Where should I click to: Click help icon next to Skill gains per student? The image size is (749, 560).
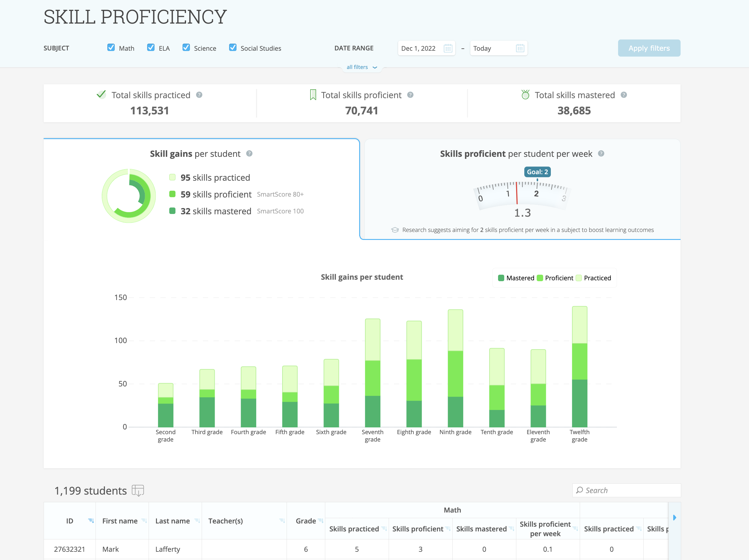pyautogui.click(x=249, y=154)
